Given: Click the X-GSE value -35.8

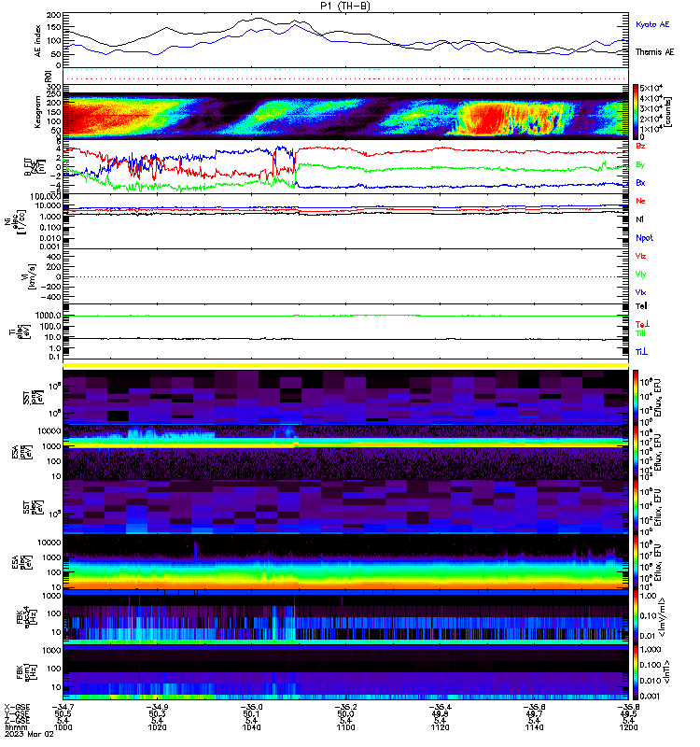Looking at the screenshot, I should pyautogui.click(x=628, y=707).
